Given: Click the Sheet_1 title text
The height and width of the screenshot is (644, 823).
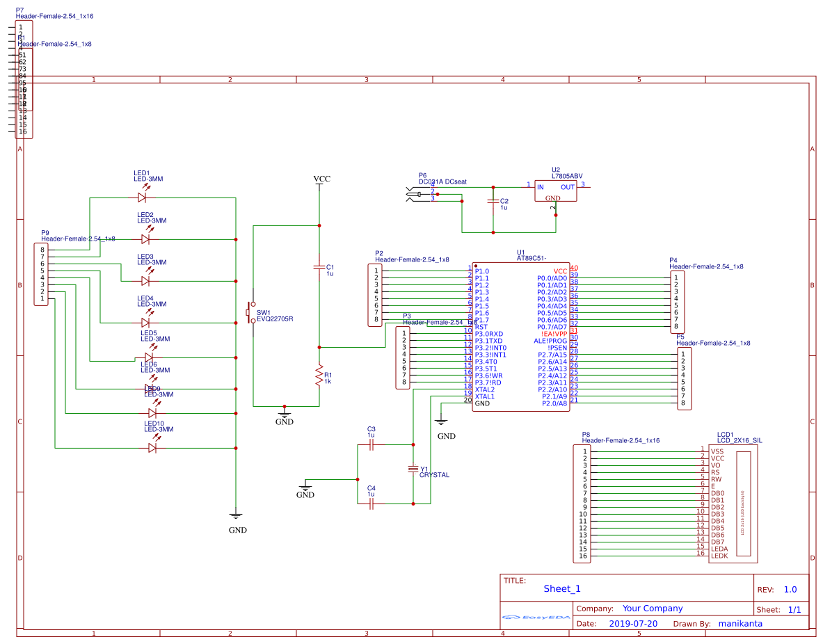Looking at the screenshot, I should 561,589.
